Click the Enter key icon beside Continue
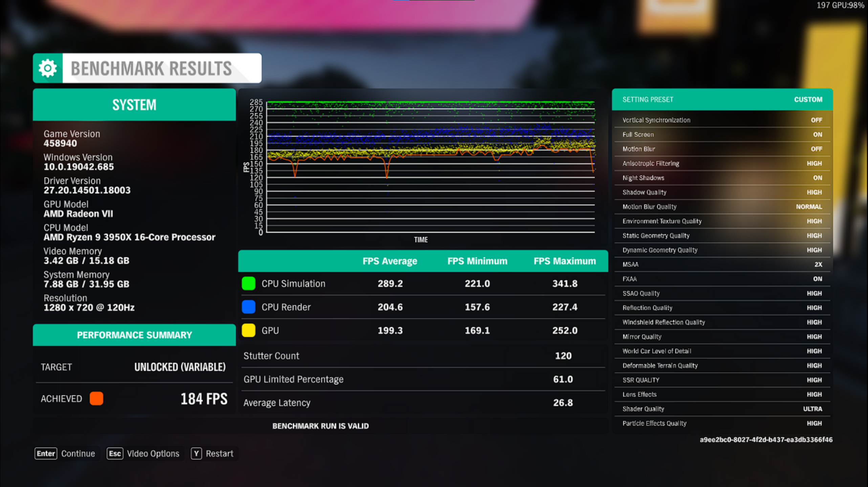This screenshot has width=868, height=487. 46,453
